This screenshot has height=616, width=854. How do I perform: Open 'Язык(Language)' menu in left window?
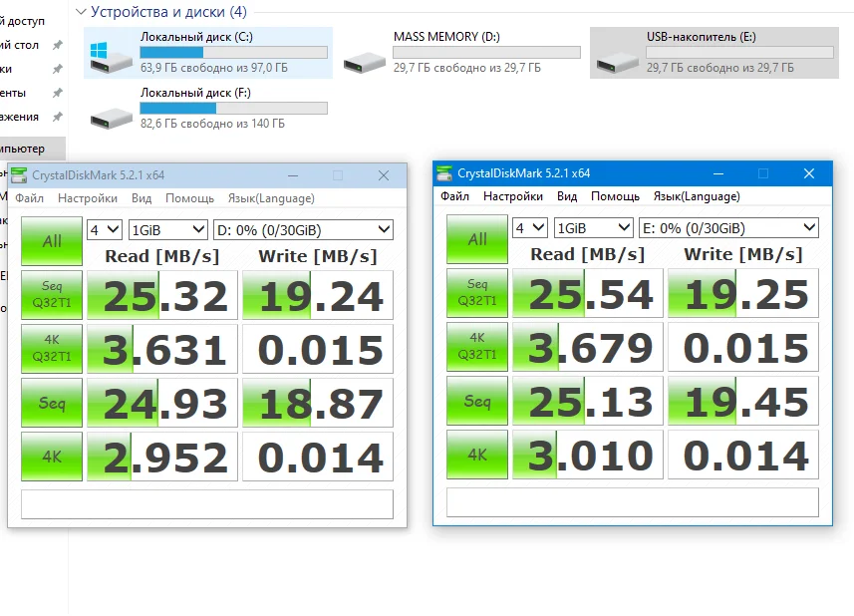click(271, 198)
